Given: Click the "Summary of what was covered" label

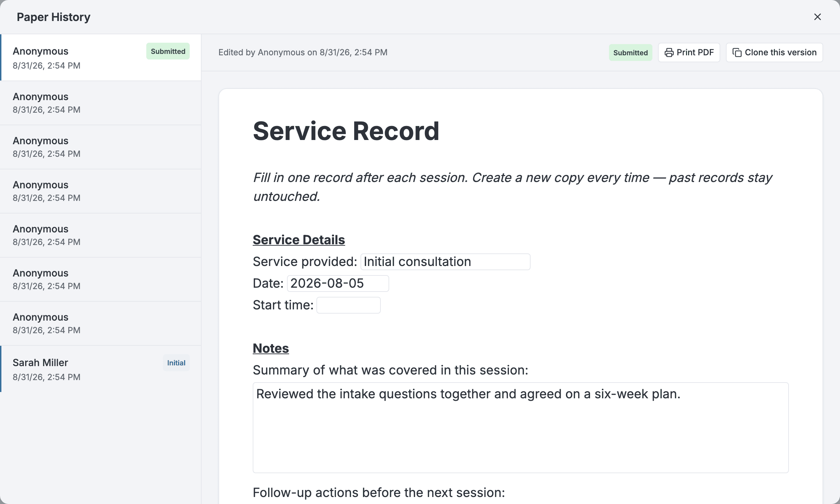Looking at the screenshot, I should tap(391, 370).
